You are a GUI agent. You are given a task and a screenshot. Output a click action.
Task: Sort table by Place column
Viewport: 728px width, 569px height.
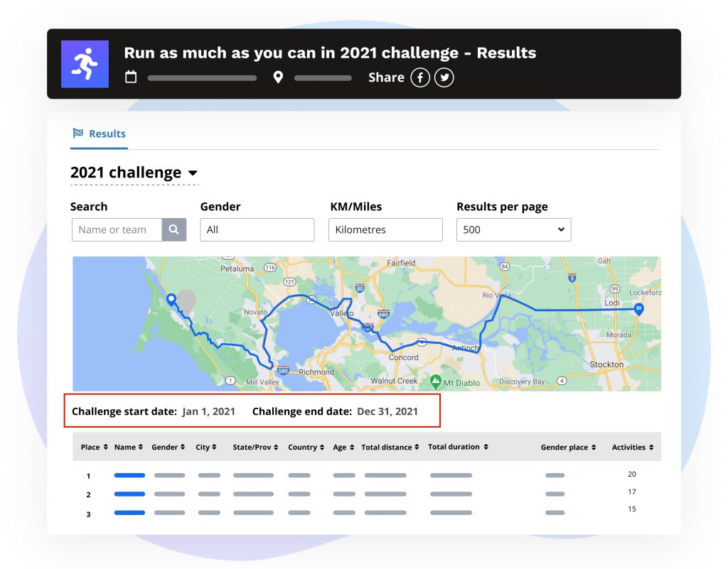pos(94,448)
